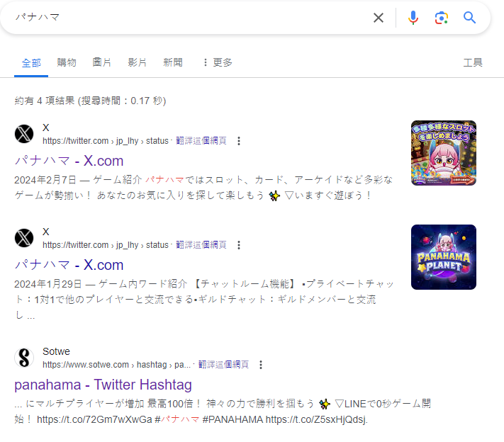504x442 pixels.
Task: Click the twitter.com URL of the February 7 result
Action: [x=106, y=141]
